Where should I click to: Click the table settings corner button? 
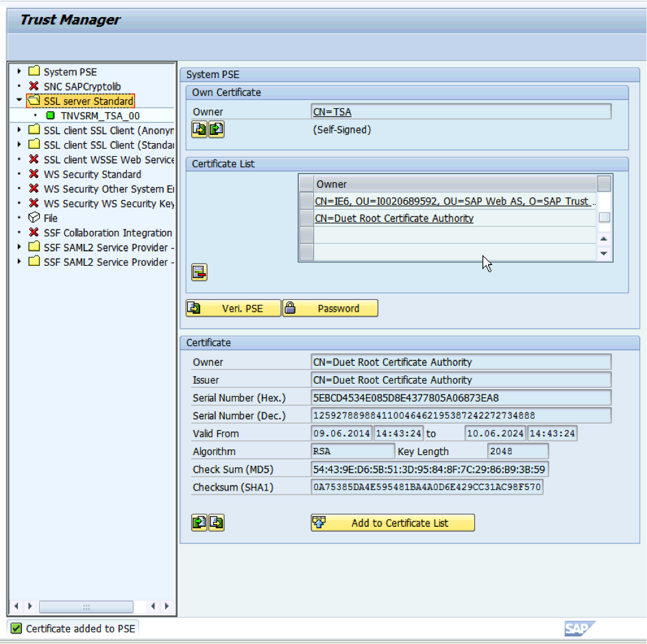604,184
